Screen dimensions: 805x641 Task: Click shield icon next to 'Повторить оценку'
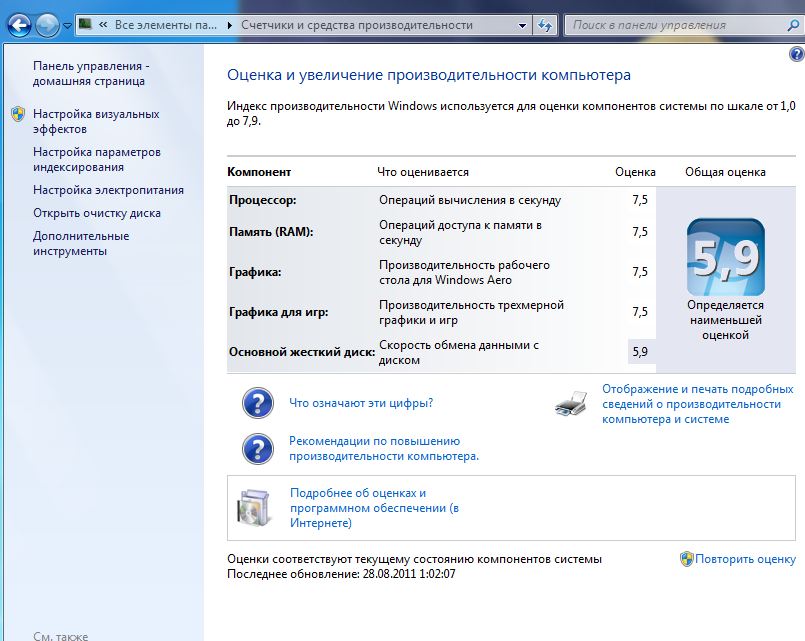pyautogui.click(x=686, y=559)
